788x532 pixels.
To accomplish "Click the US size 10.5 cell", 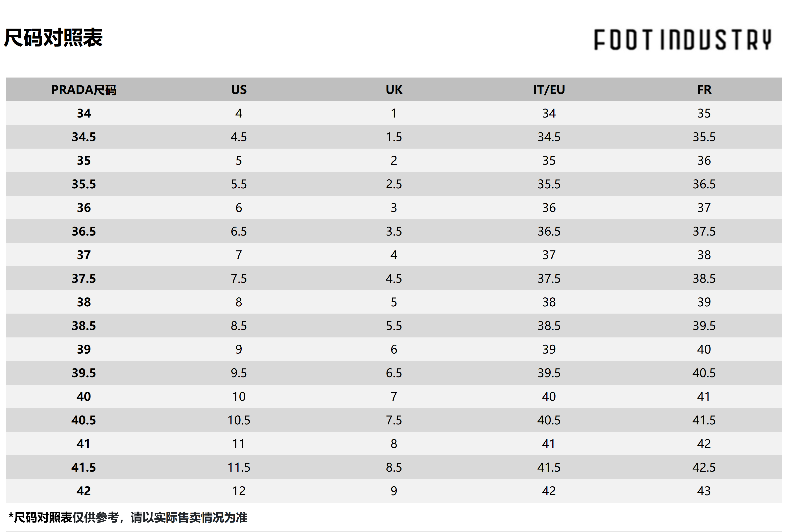I will tap(239, 420).
